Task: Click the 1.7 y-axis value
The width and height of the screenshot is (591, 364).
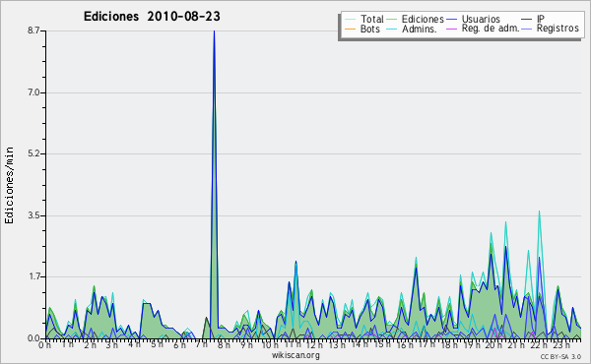Action: coord(33,277)
